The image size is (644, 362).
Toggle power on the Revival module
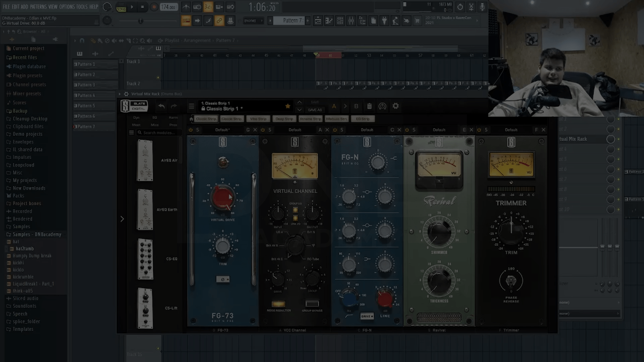(407, 130)
